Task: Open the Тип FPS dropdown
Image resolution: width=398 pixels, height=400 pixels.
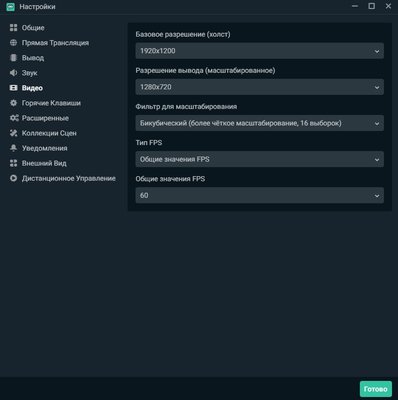Action: (259, 159)
